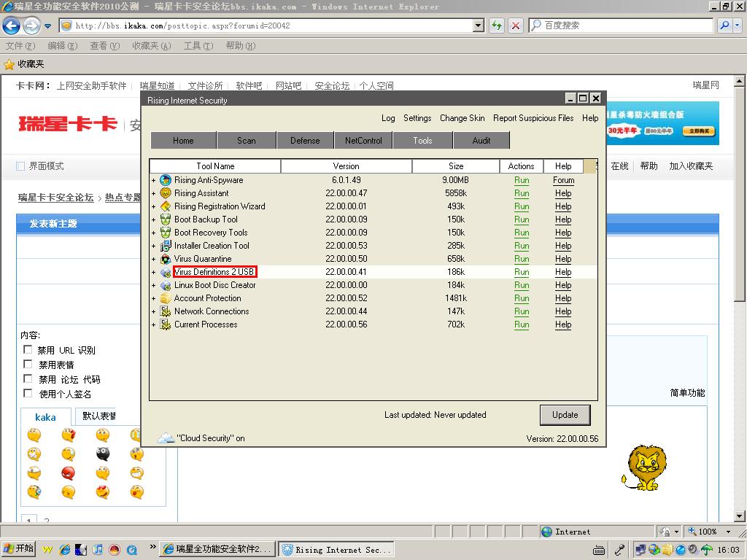This screenshot has height=560, width=747.
Task: Click the Boot Backup Tool icon
Action: [x=166, y=219]
